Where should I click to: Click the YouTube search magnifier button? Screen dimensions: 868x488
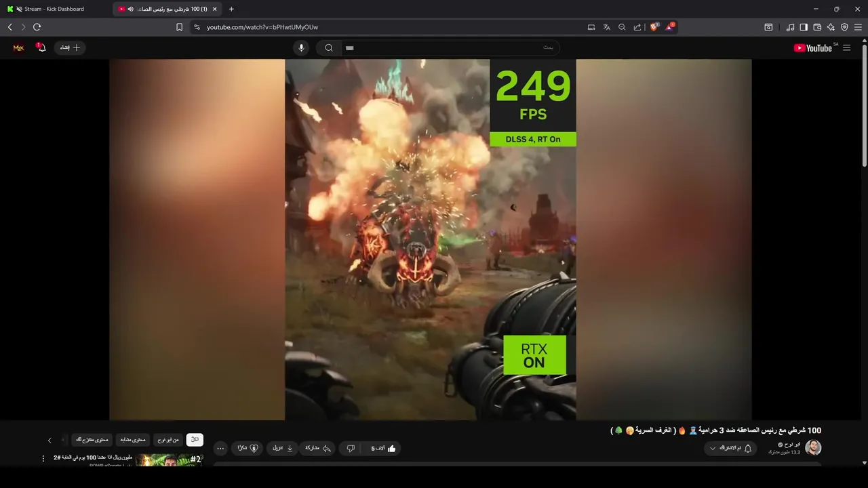click(329, 47)
